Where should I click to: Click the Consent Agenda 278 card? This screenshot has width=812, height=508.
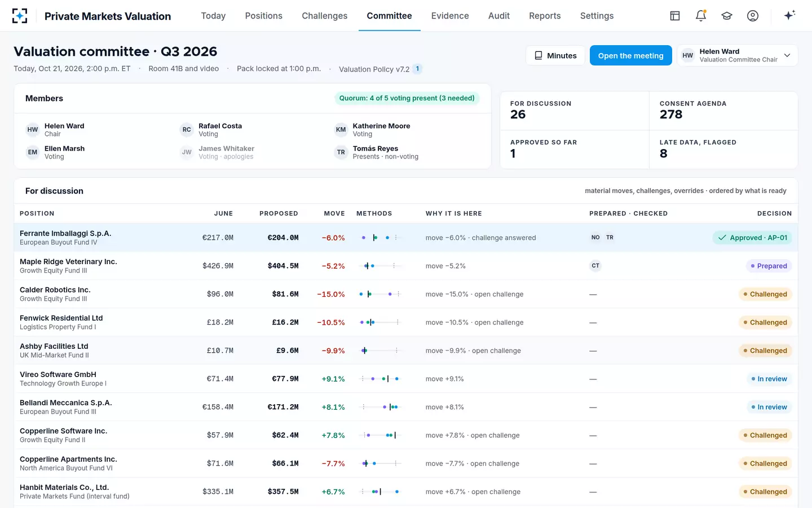tap(723, 111)
